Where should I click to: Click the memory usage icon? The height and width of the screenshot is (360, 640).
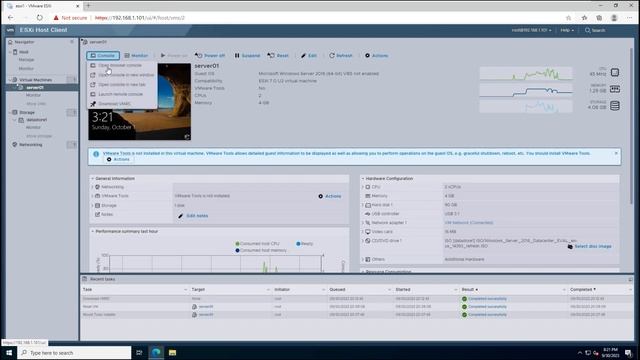click(x=615, y=89)
